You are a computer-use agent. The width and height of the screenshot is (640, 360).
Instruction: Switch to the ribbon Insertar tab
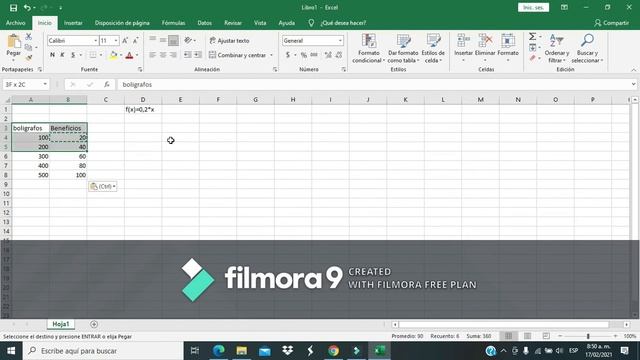pyautogui.click(x=73, y=23)
